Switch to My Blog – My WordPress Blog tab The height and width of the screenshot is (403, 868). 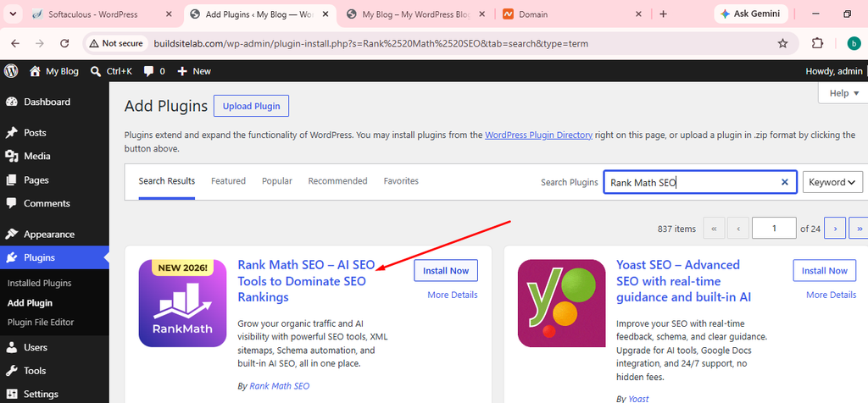coord(415,14)
